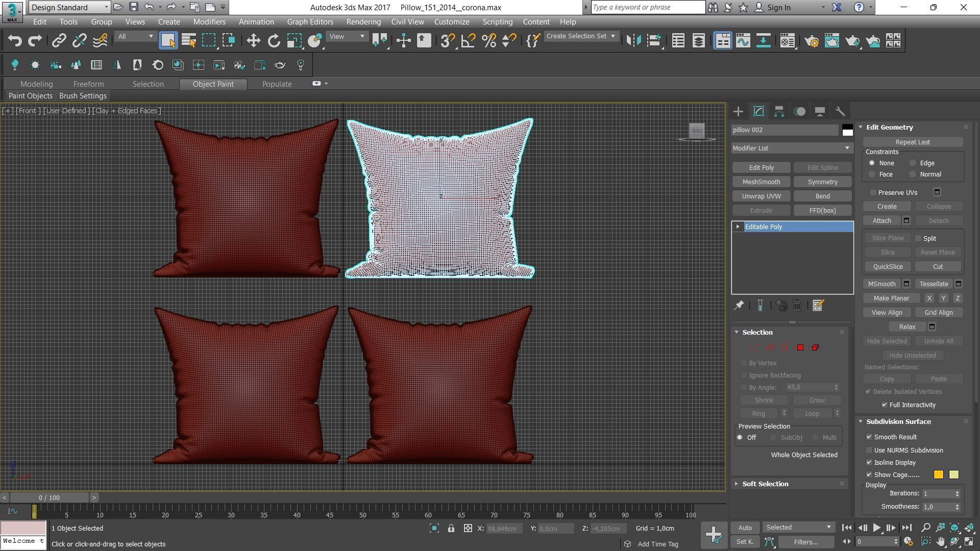Select the Edge constraint radio button
Viewport: 980px width, 551px height.
pyautogui.click(x=913, y=163)
